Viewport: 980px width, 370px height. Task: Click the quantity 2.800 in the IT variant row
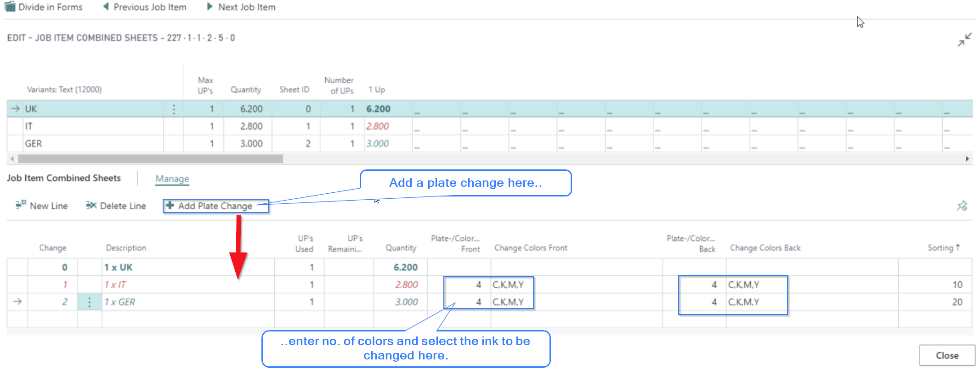coord(251,126)
